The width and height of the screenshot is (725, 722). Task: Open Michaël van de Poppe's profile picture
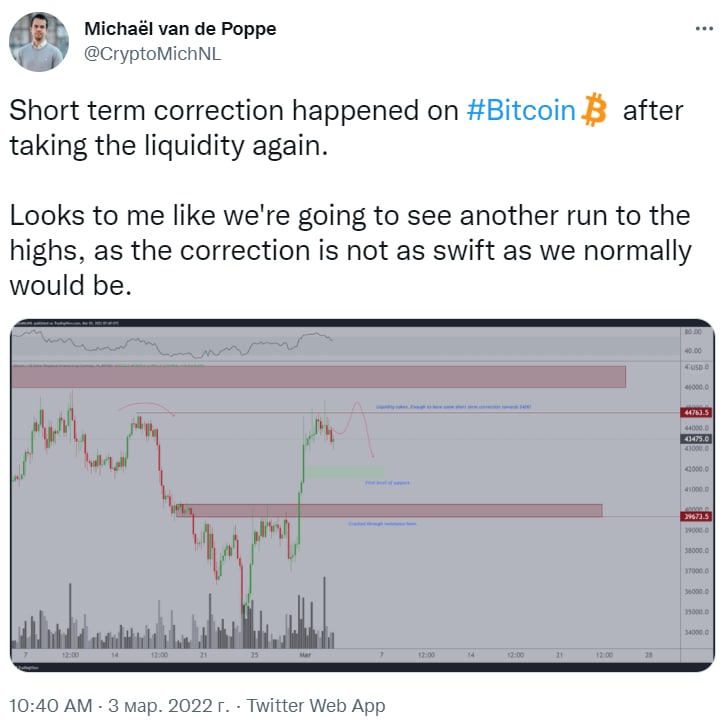[x=39, y=42]
